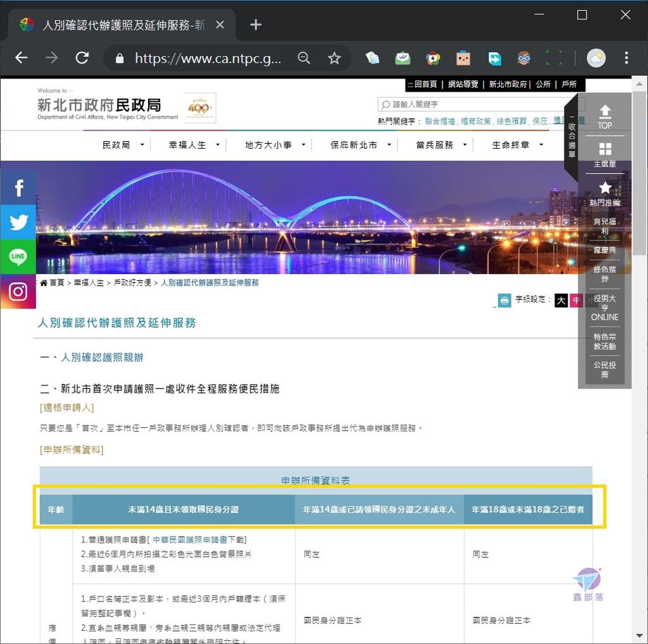648x644 pixels.
Task: Go to 戶政好方便 in breadcrumb
Action: point(132,283)
